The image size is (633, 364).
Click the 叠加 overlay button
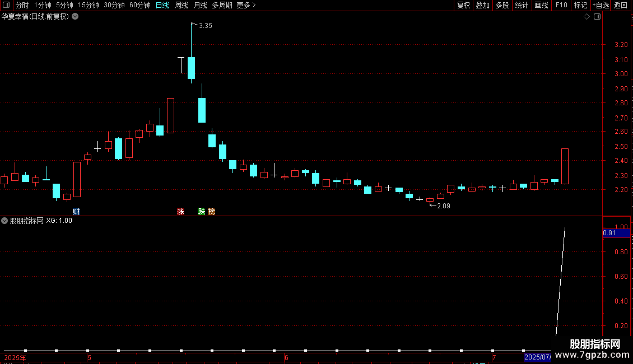(x=482, y=5)
